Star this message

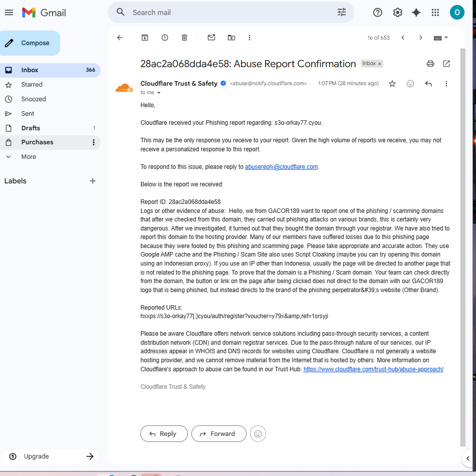pos(392,84)
